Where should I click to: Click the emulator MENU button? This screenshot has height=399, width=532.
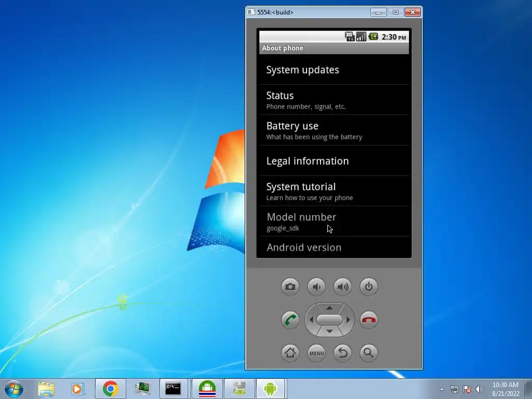click(316, 353)
